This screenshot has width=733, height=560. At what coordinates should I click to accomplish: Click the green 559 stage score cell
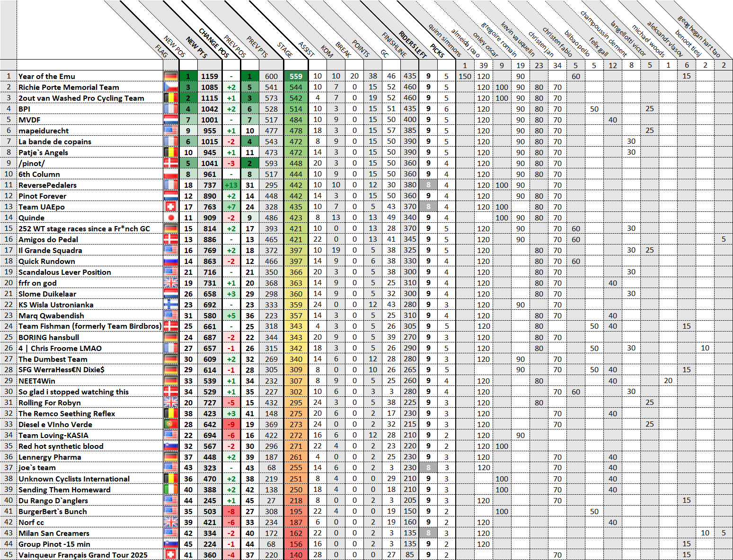pyautogui.click(x=296, y=76)
